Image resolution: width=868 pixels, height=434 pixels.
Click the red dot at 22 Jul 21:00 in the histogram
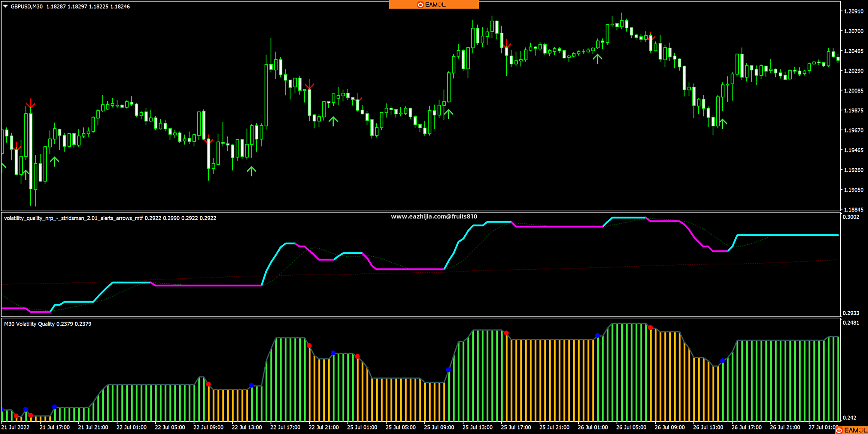click(x=309, y=346)
